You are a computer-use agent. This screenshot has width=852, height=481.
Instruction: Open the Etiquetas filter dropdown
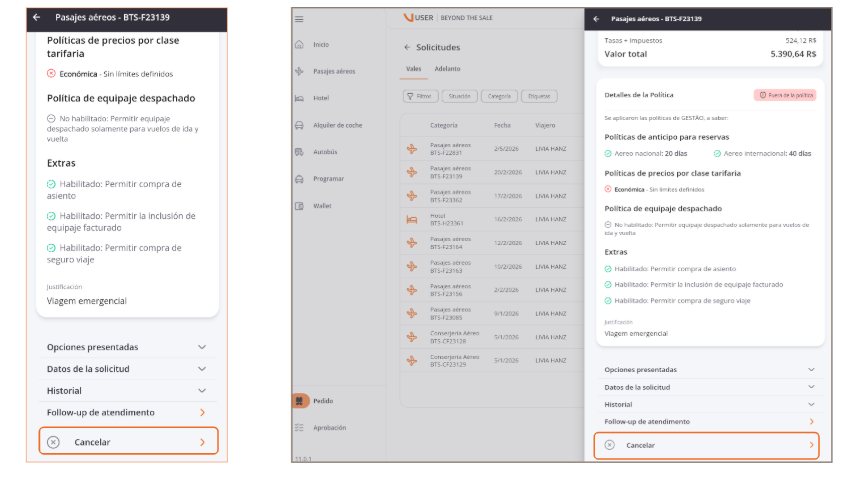pos(539,97)
